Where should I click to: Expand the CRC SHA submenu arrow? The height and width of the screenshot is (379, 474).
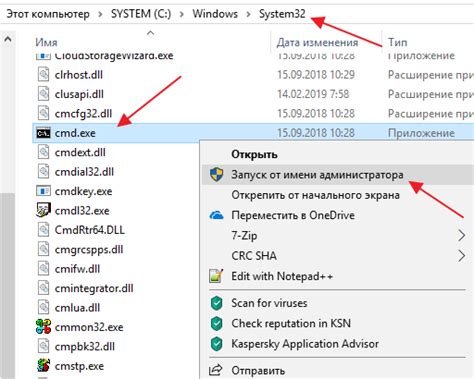coord(462,256)
